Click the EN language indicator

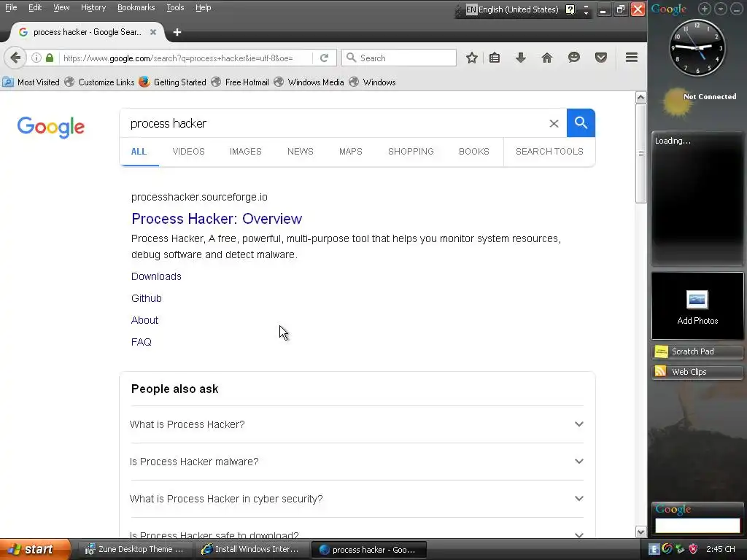[x=471, y=9]
